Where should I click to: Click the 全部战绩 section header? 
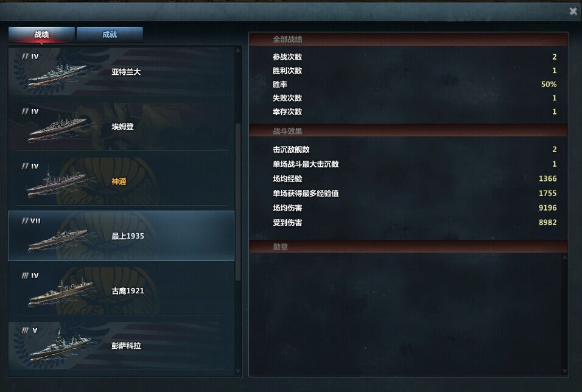(408, 39)
